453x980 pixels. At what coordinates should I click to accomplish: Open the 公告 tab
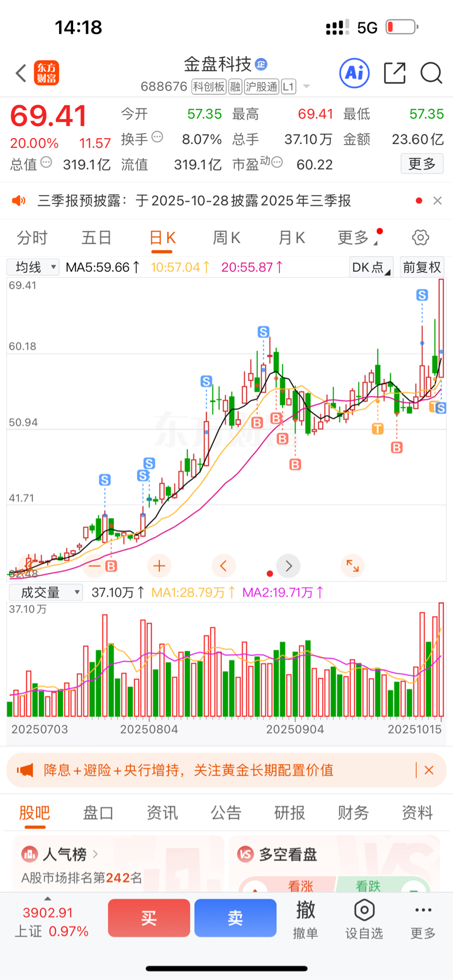click(x=226, y=813)
